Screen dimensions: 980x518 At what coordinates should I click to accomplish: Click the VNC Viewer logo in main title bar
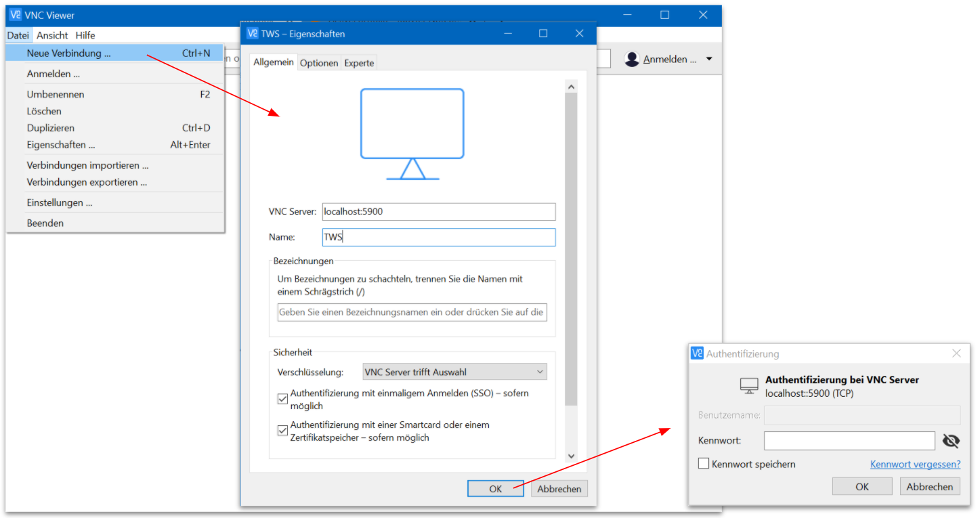pyautogui.click(x=16, y=15)
